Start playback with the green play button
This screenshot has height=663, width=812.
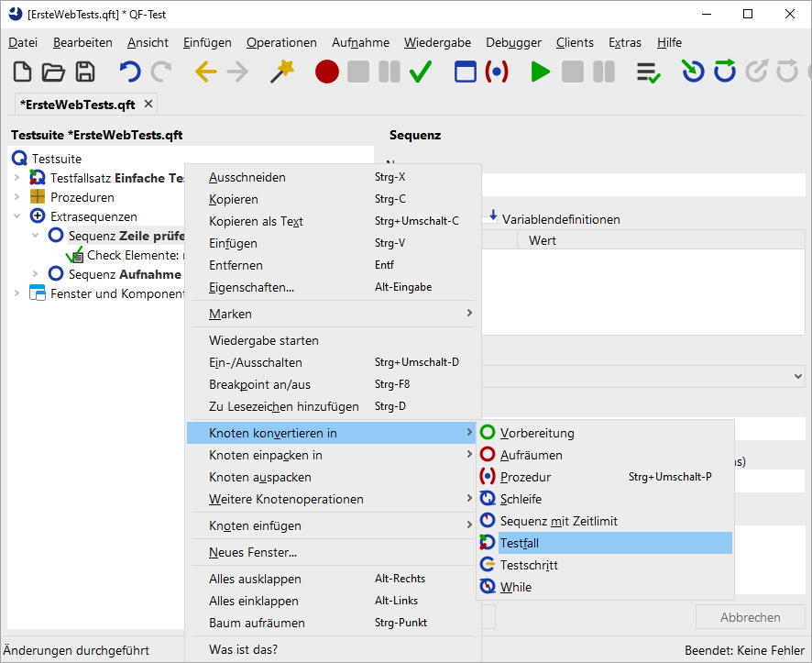click(x=540, y=72)
